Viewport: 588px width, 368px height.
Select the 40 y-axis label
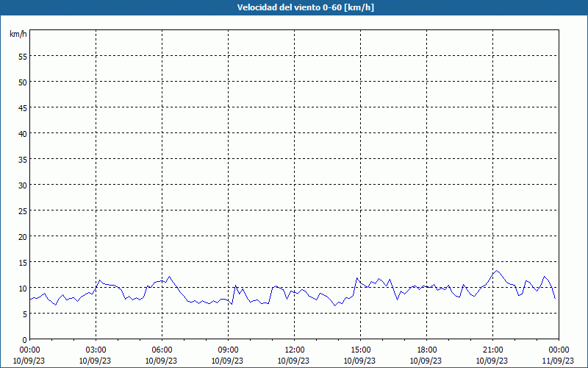pyautogui.click(x=22, y=133)
